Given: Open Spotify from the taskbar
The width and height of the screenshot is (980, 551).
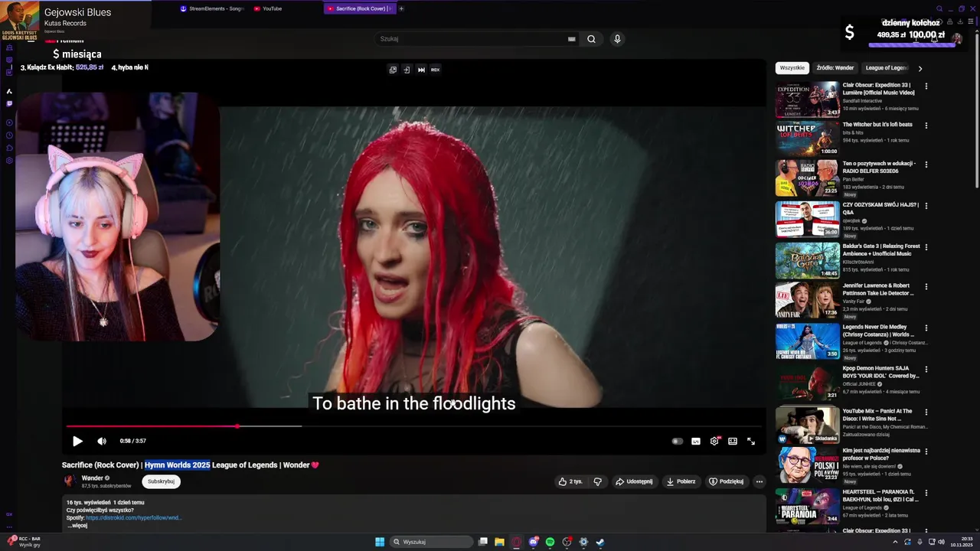Looking at the screenshot, I should (550, 542).
